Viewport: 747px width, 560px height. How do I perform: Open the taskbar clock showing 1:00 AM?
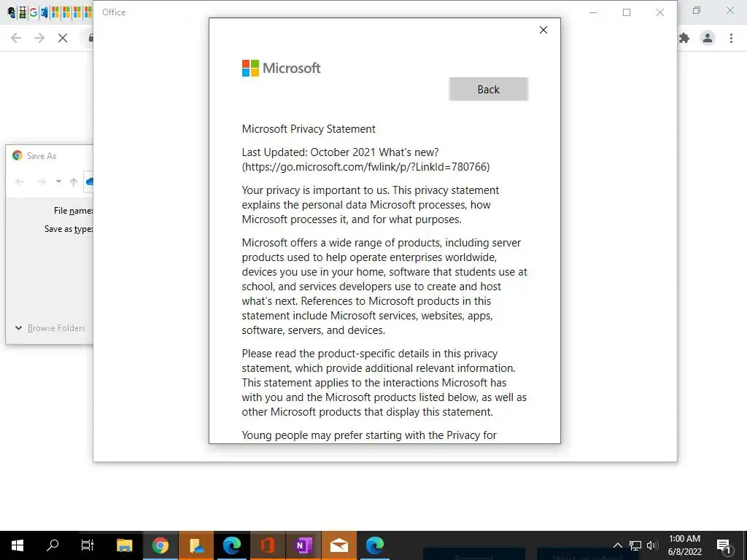pyautogui.click(x=684, y=545)
